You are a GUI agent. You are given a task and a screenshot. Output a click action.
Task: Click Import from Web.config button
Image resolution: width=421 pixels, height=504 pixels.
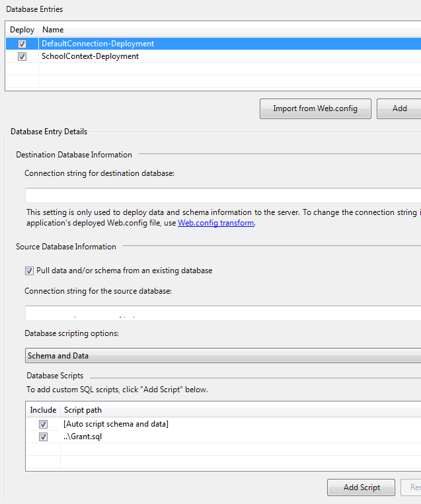[315, 108]
